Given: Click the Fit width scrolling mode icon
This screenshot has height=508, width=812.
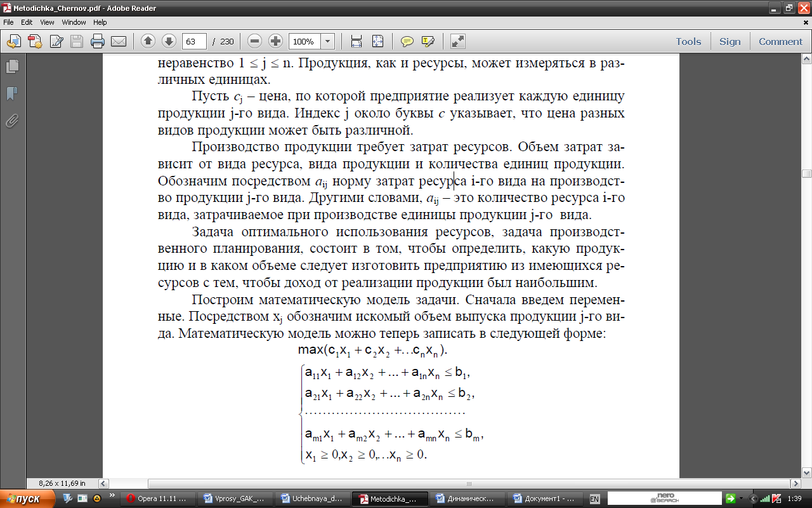Looking at the screenshot, I should (x=357, y=41).
